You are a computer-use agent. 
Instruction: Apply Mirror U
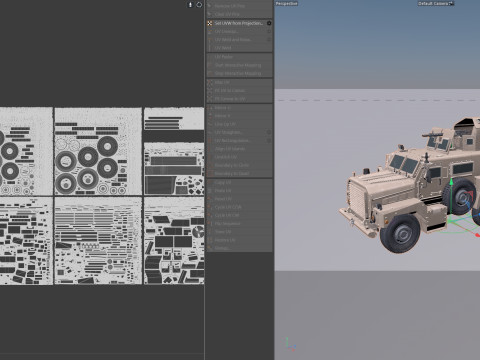pos(240,108)
